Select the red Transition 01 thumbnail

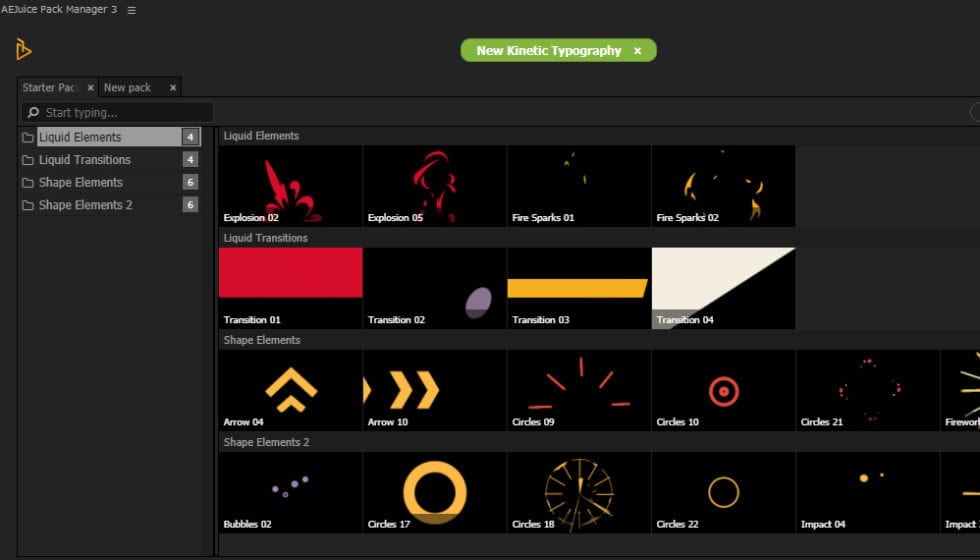click(291, 288)
